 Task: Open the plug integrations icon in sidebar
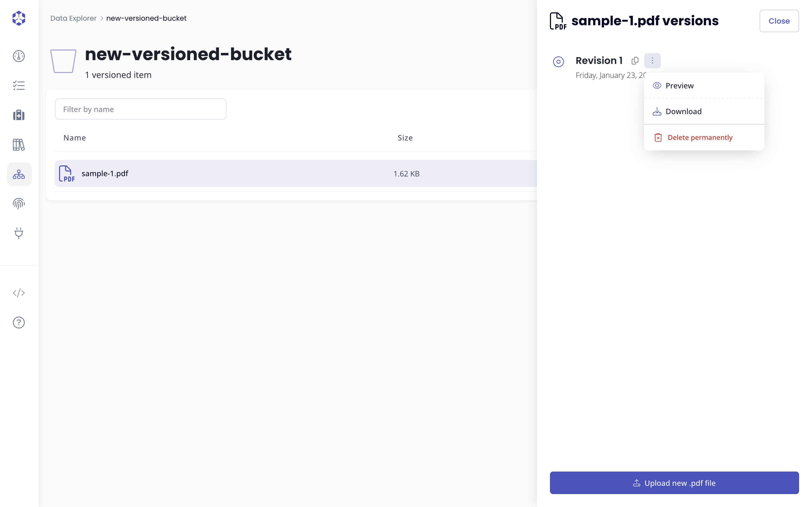19,233
